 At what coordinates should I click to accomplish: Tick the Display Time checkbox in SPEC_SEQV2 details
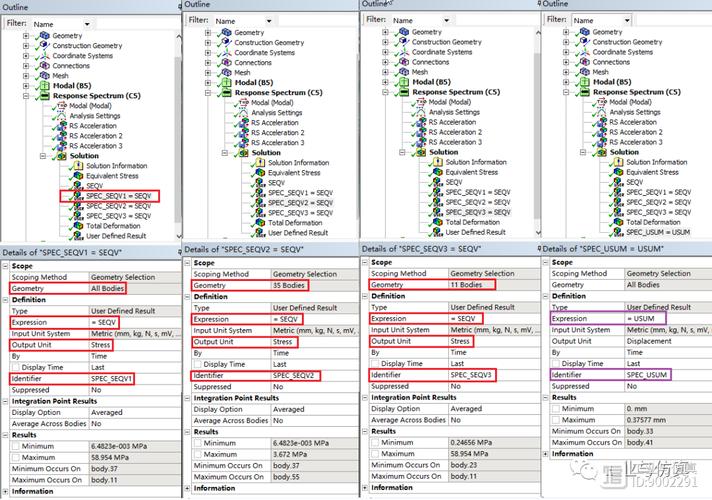198,364
